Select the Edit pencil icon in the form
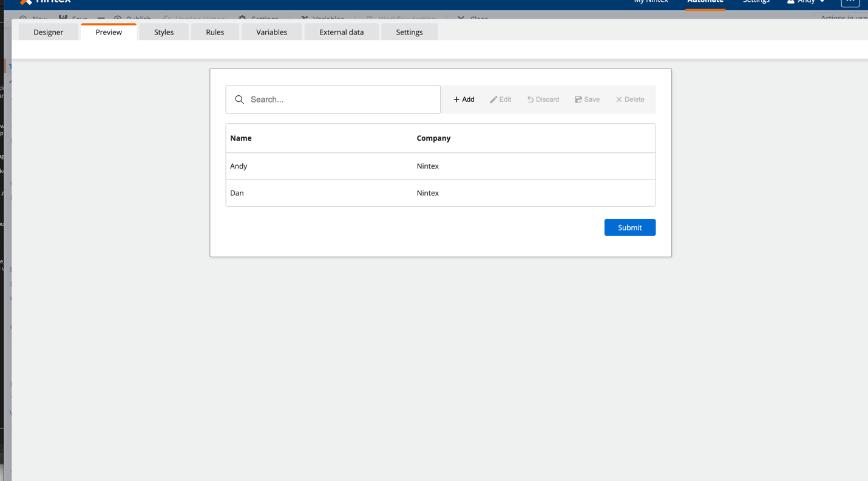Screen dimensions: 868x481 [x=500, y=99]
